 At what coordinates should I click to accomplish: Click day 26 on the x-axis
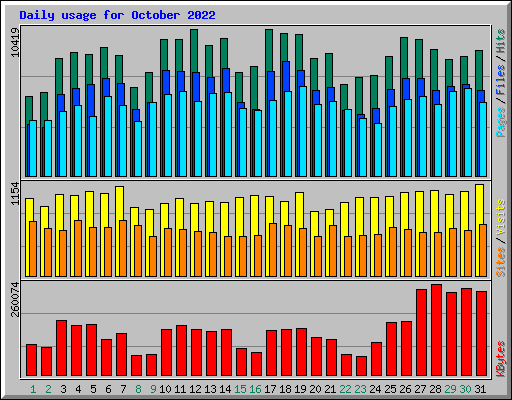pyautogui.click(x=405, y=389)
